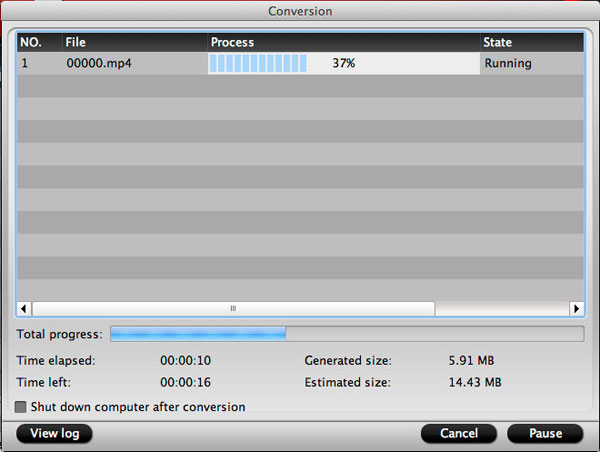The width and height of the screenshot is (600, 452).
Task: Click the Process column header
Action: pos(343,43)
